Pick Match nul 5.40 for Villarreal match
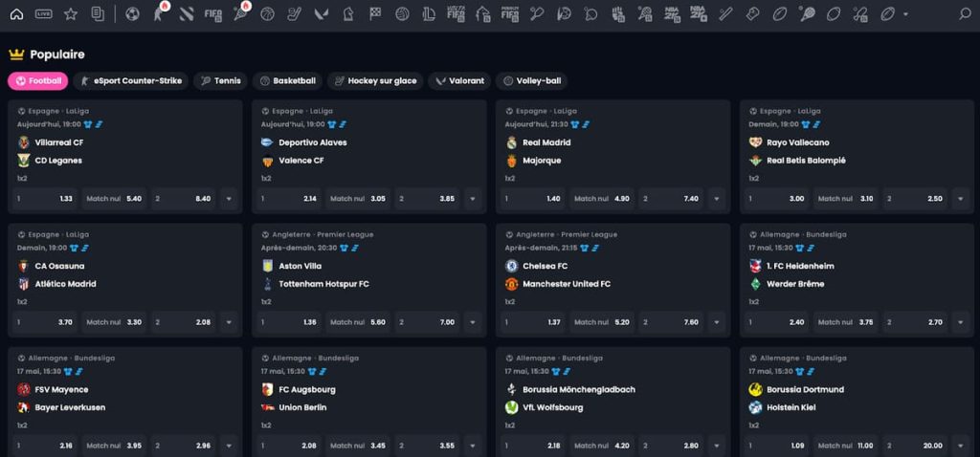980x457 pixels. 114,199
